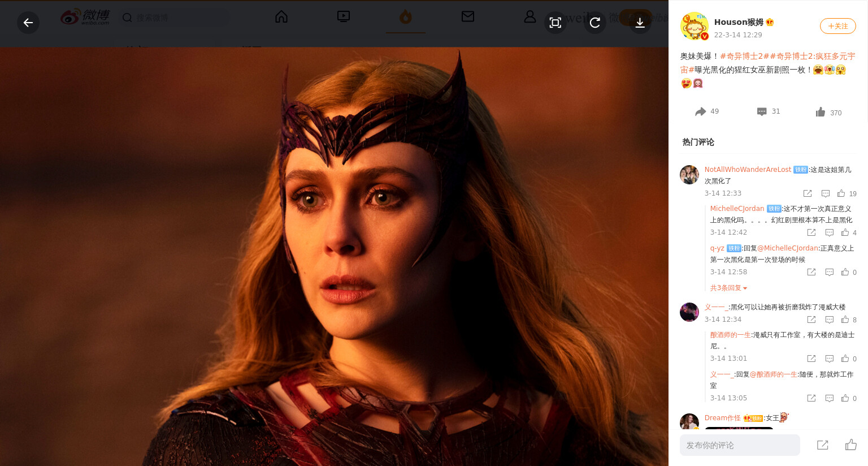Like the 3-14 13:01 reply
The width and height of the screenshot is (868, 466).
click(849, 359)
